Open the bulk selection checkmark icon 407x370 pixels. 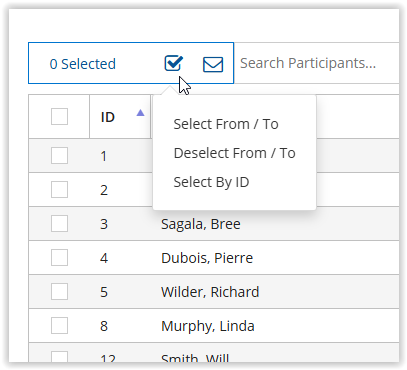tap(174, 63)
